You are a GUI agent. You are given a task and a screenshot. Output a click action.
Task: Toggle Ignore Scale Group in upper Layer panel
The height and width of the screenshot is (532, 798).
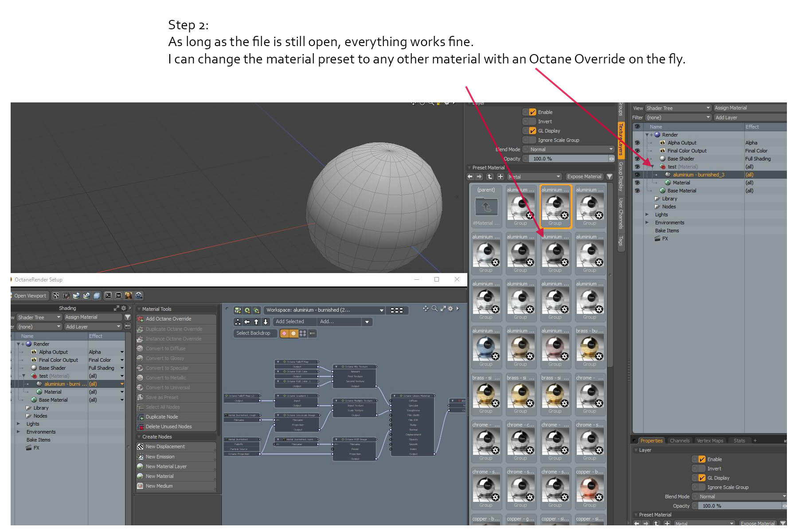pyautogui.click(x=532, y=140)
